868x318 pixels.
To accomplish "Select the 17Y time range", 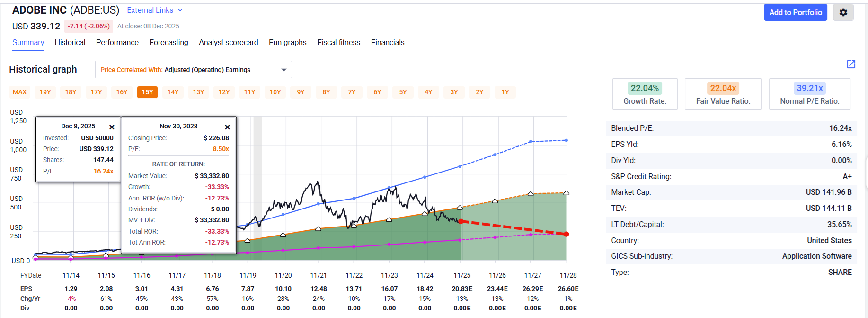I will tap(97, 92).
